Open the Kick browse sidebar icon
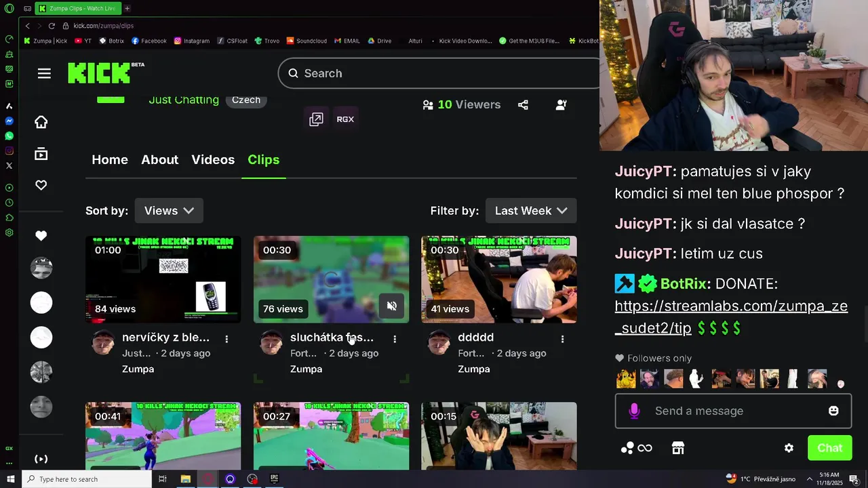 [41, 154]
